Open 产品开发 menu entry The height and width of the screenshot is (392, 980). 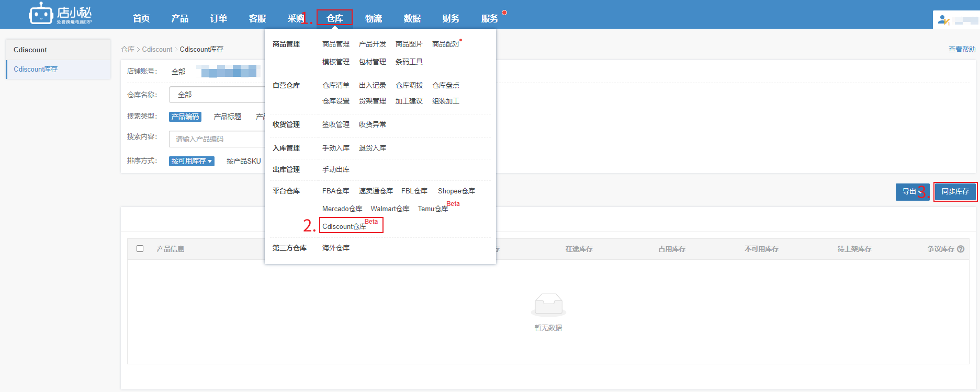coord(373,44)
